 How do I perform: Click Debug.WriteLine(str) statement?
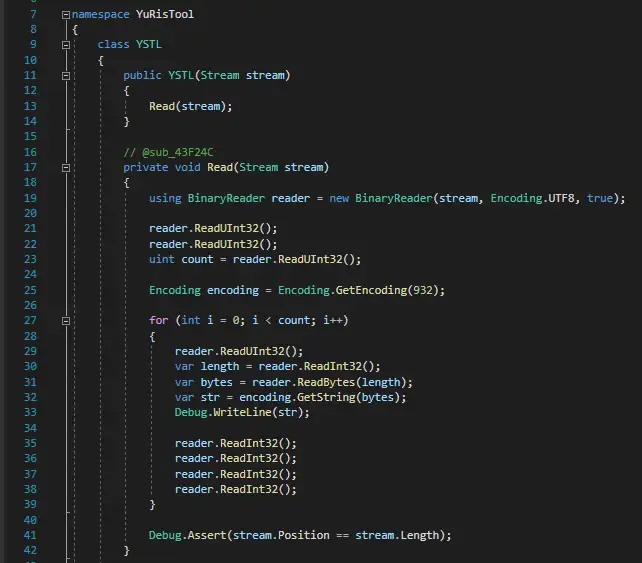coord(242,412)
